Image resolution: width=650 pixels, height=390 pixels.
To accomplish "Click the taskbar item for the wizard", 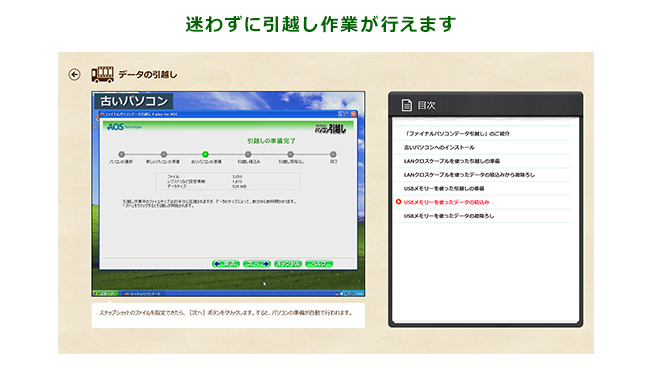I will click(x=143, y=293).
